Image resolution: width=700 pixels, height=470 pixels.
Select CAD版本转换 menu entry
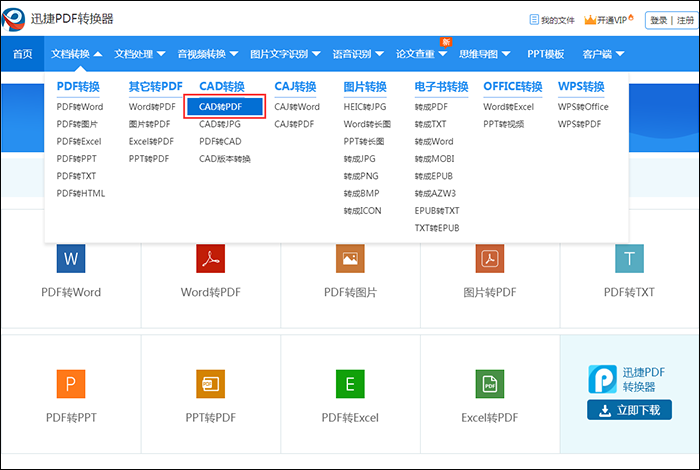[x=225, y=159]
